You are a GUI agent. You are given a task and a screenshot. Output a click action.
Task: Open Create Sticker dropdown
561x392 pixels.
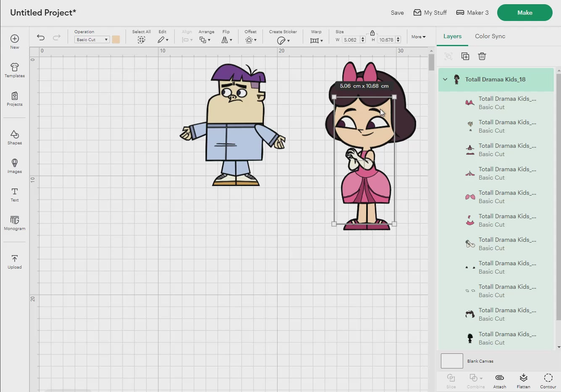[283, 40]
